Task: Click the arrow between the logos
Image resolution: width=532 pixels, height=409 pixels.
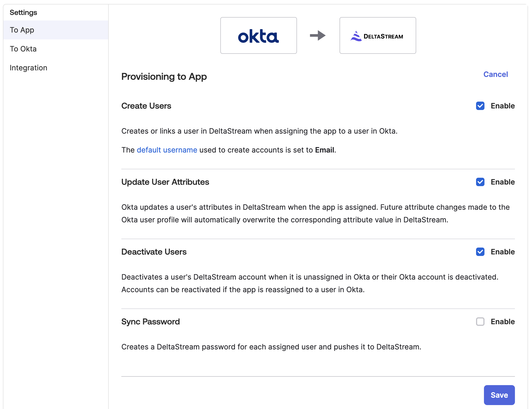Action: tap(318, 35)
